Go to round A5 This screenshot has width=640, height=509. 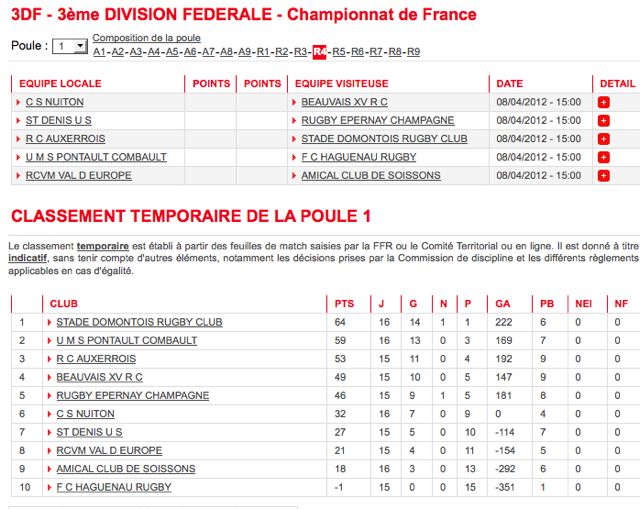point(172,52)
